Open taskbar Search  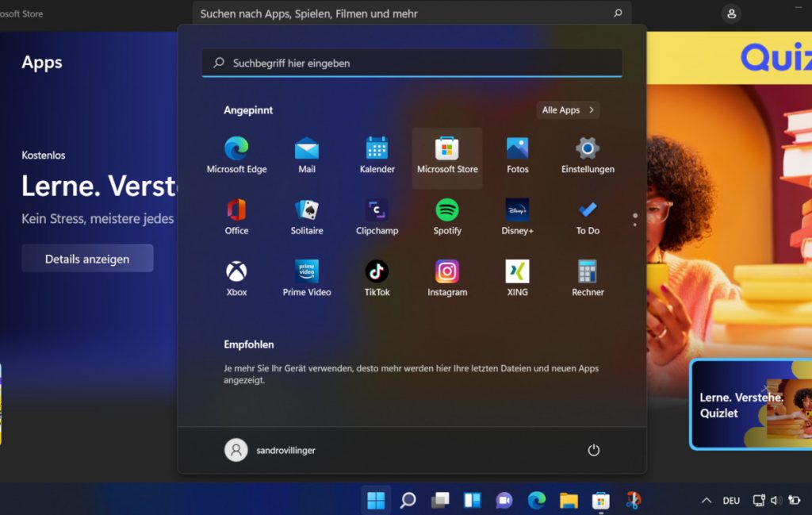click(408, 500)
